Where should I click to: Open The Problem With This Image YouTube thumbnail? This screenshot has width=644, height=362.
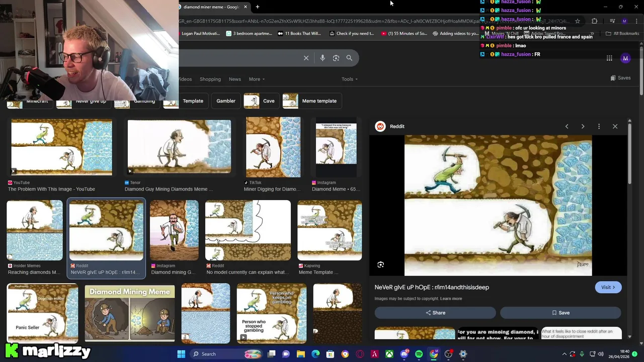(61, 147)
